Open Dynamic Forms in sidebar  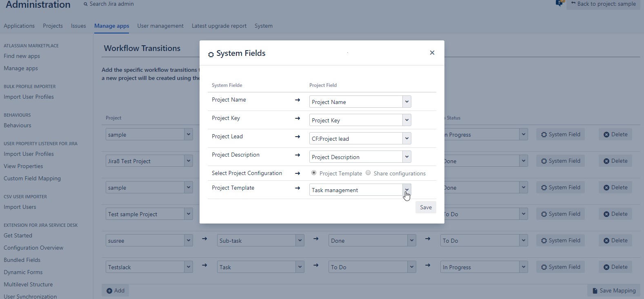pos(23,272)
